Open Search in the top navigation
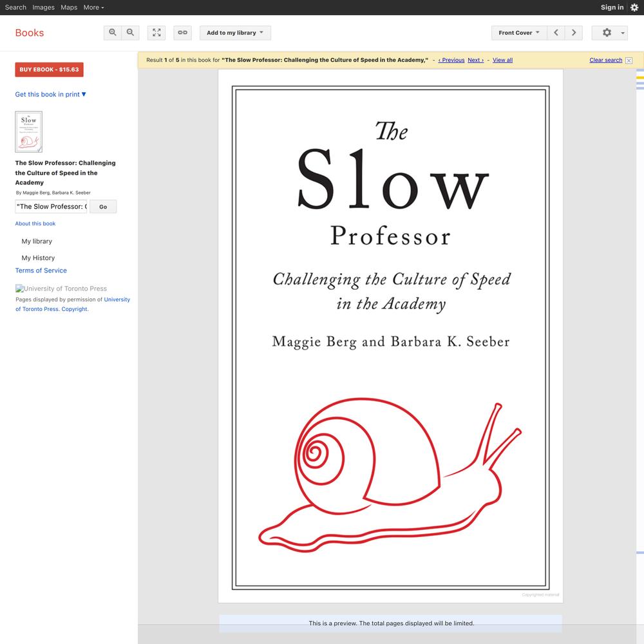 pos(15,7)
